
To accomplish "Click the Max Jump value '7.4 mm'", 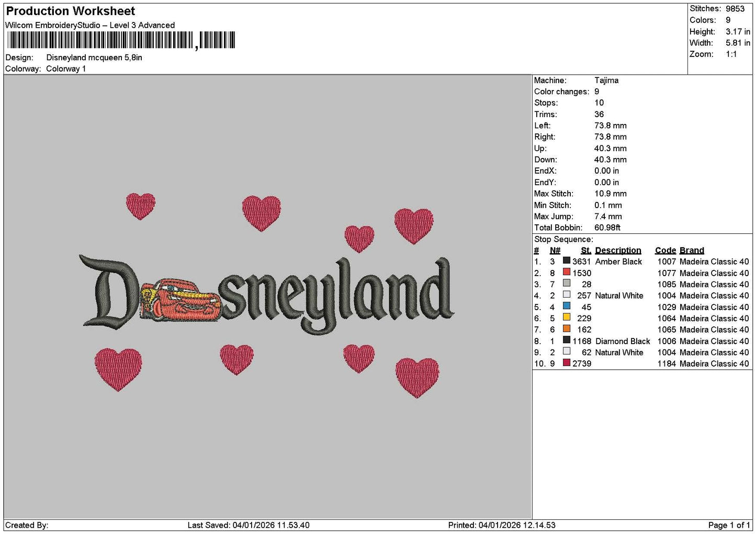I will tap(608, 217).
